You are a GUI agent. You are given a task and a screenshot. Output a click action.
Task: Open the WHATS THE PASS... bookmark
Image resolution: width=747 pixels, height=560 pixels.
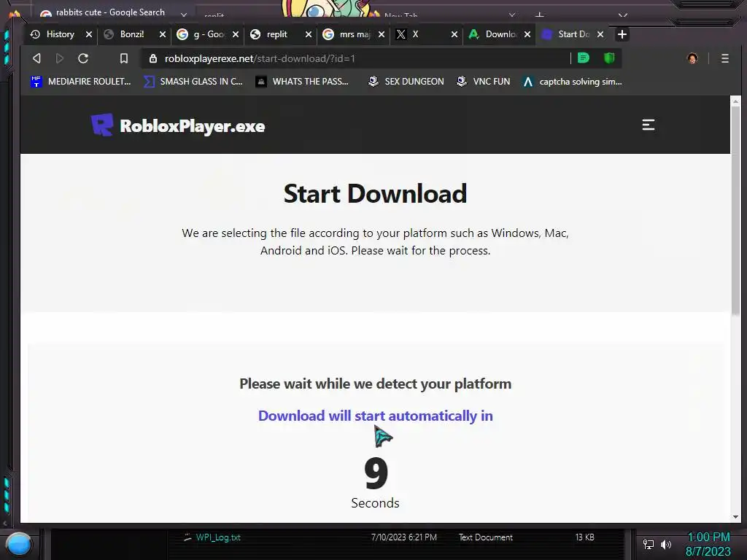click(301, 82)
